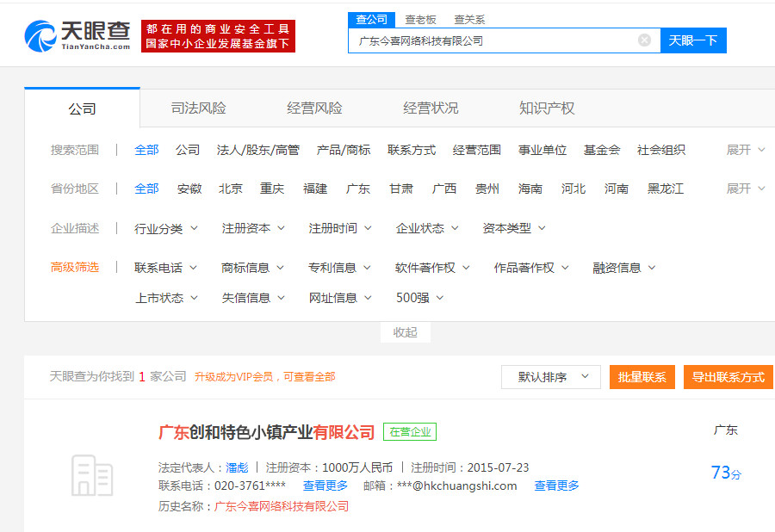Expand the 搜索范围 filter row
The image size is (775, 532).
coord(745,150)
